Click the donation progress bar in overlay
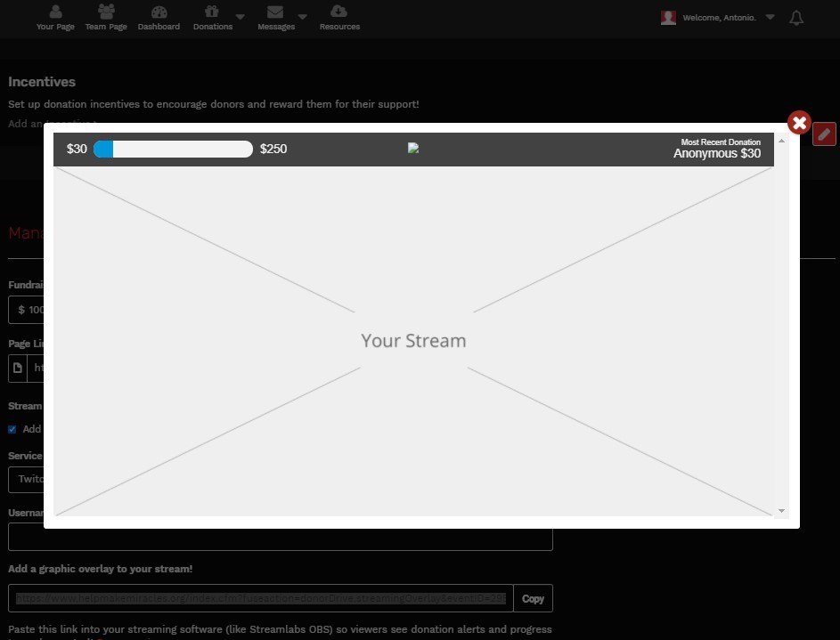840x640 pixels. pyautogui.click(x=173, y=149)
